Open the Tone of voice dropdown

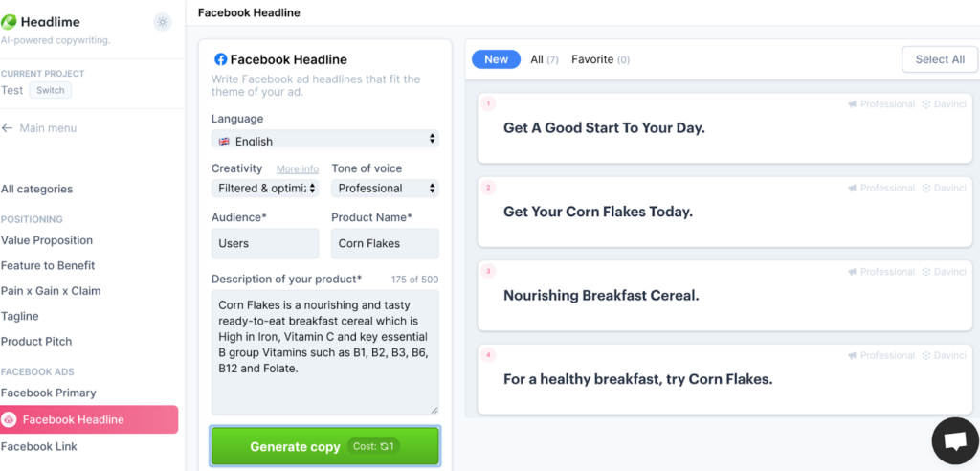click(385, 189)
